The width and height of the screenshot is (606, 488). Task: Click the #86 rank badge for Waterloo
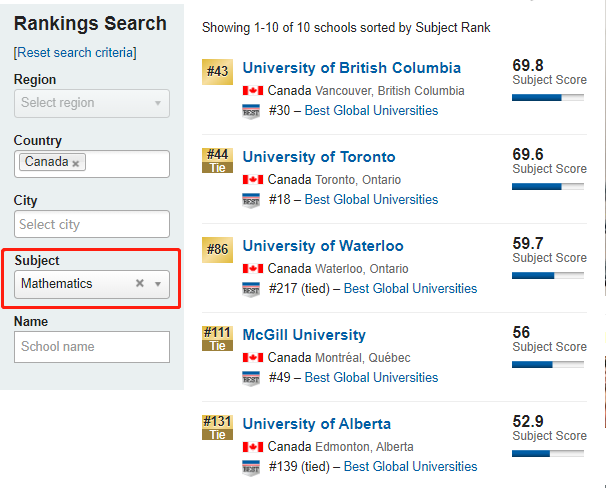(217, 249)
